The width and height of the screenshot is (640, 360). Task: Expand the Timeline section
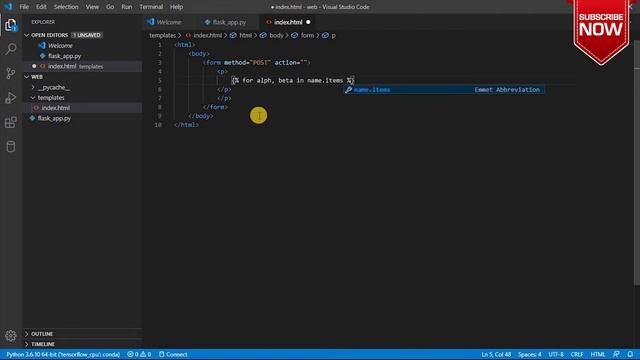tap(43, 344)
